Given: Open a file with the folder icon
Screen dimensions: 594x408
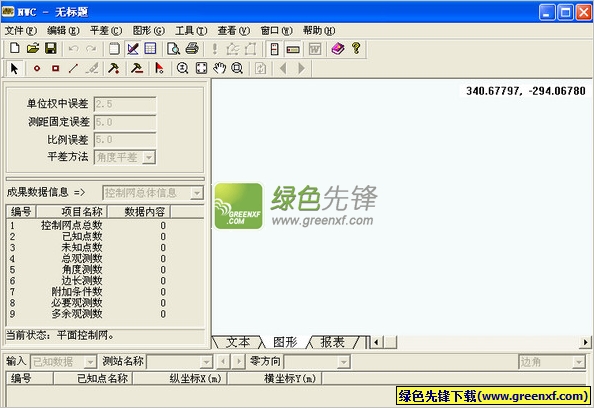Looking at the screenshot, I should point(33,48).
